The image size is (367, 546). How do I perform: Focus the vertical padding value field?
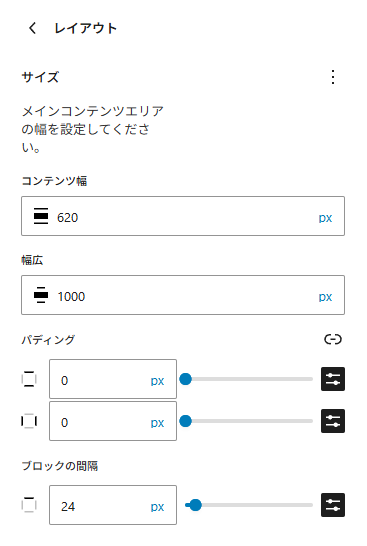pyautogui.click(x=113, y=379)
